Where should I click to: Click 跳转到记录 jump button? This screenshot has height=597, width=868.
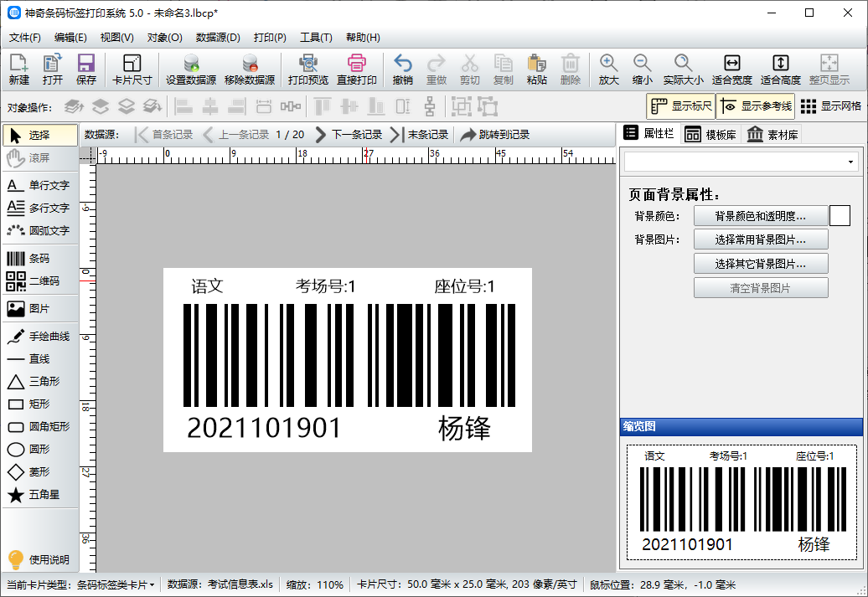pos(495,135)
